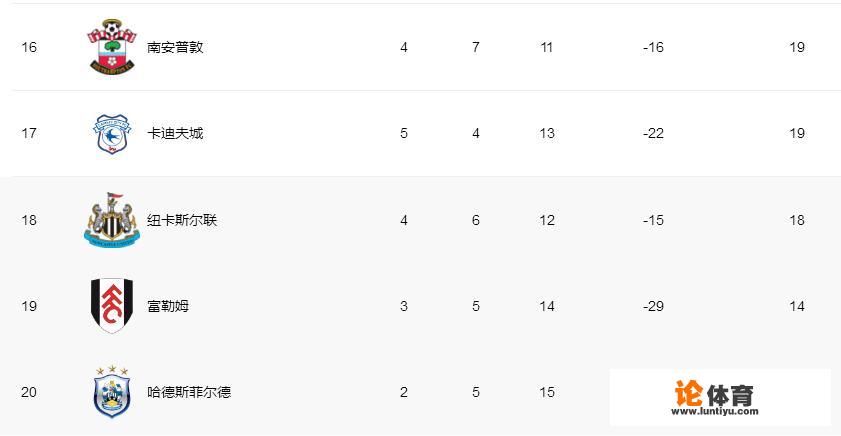Click Newcastle's points total of 18
Viewport: 841px width, 436px height.
[796, 220]
